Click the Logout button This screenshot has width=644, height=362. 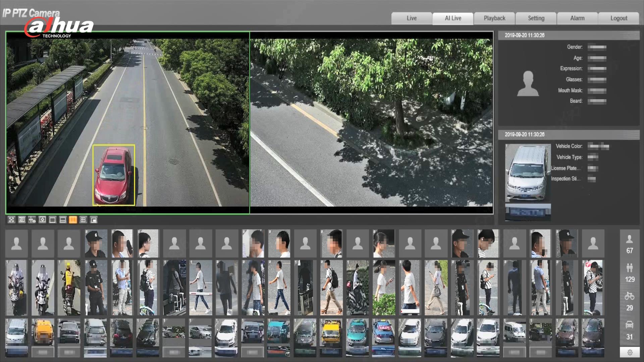click(619, 18)
